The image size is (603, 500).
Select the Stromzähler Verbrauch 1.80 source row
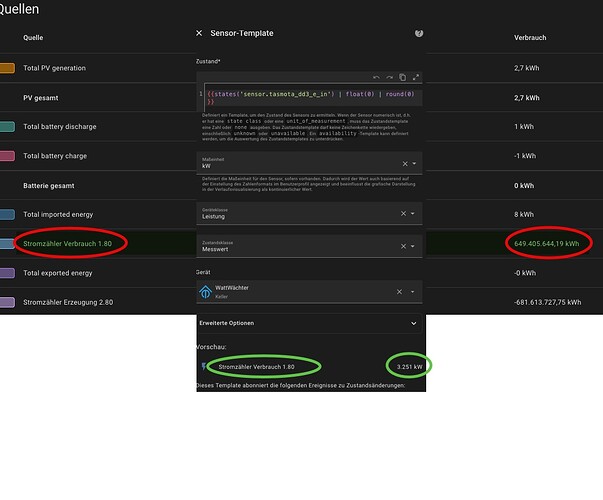pos(302,243)
